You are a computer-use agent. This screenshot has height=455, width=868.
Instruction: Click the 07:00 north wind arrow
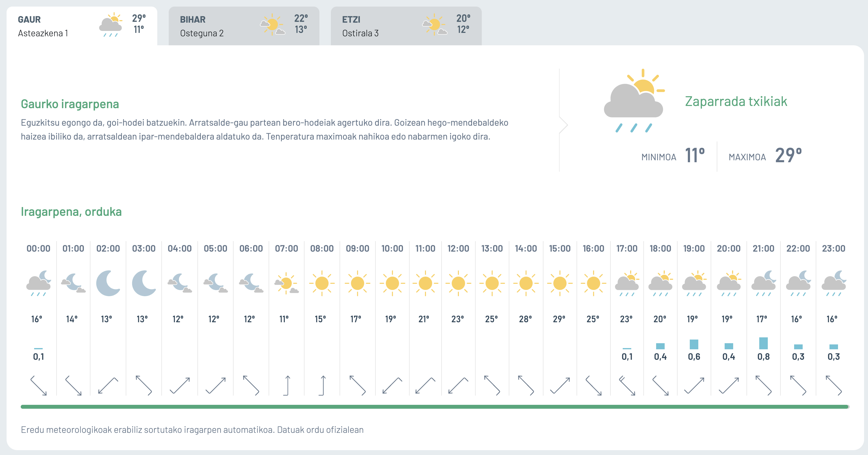click(x=287, y=385)
